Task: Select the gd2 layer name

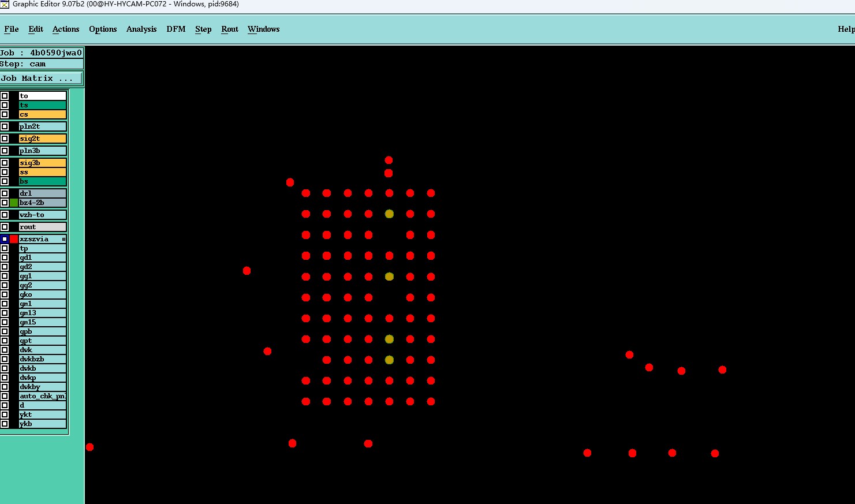Action: pyautogui.click(x=43, y=267)
